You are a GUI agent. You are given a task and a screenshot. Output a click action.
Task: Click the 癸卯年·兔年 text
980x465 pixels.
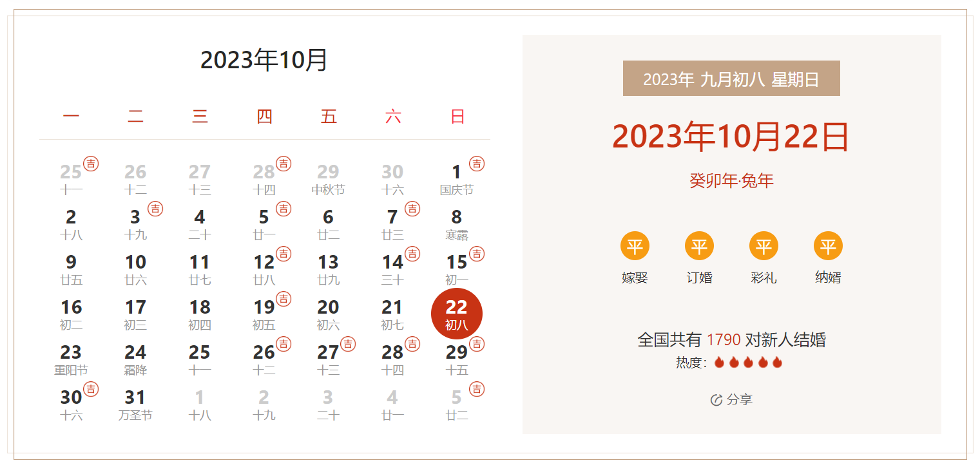[731, 181]
